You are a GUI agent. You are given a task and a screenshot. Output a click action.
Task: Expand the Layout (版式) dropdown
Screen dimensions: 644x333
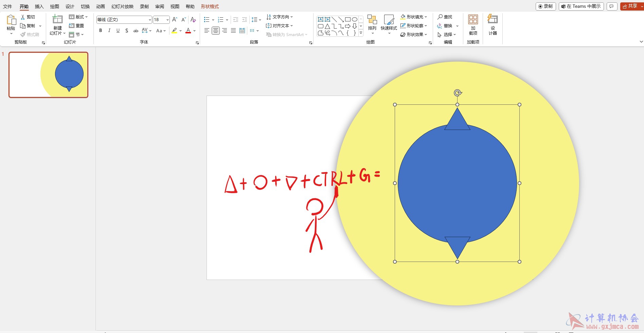point(78,17)
